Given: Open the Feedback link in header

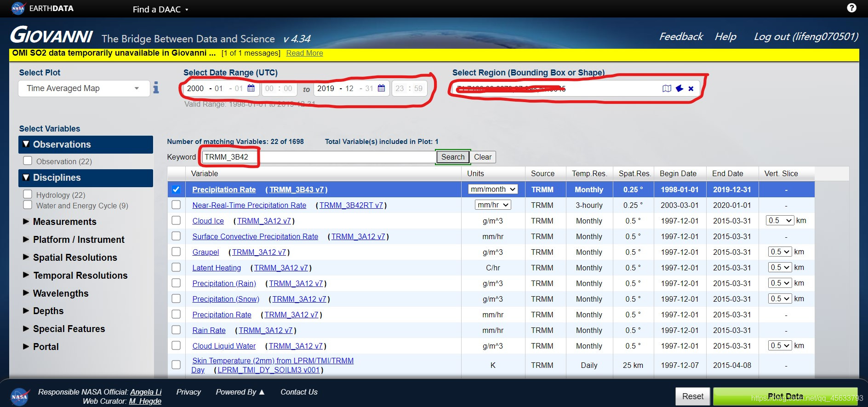Looking at the screenshot, I should tap(681, 36).
